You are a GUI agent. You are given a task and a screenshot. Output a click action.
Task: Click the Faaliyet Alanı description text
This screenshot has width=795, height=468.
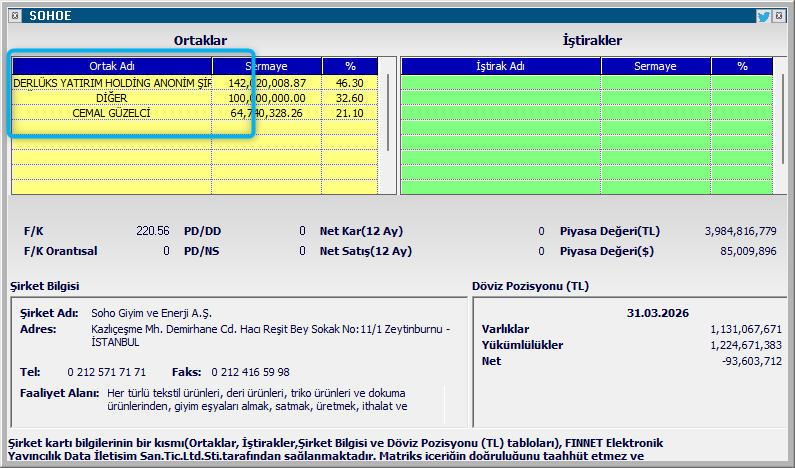pyautogui.click(x=257, y=400)
